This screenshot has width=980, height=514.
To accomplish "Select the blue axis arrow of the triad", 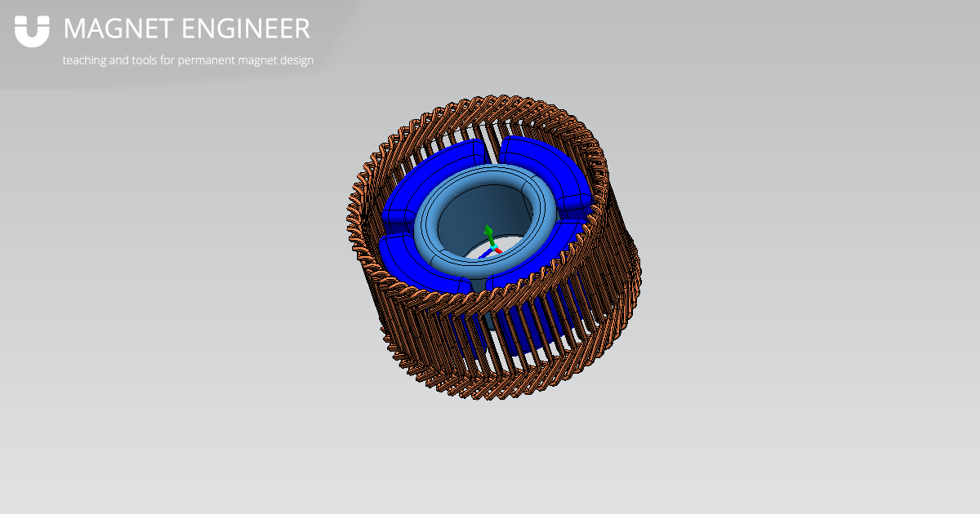I will (483, 255).
